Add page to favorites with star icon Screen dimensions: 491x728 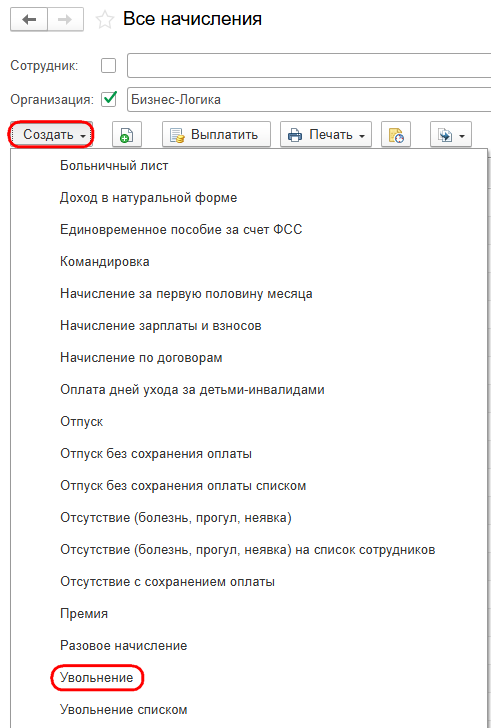click(x=104, y=20)
